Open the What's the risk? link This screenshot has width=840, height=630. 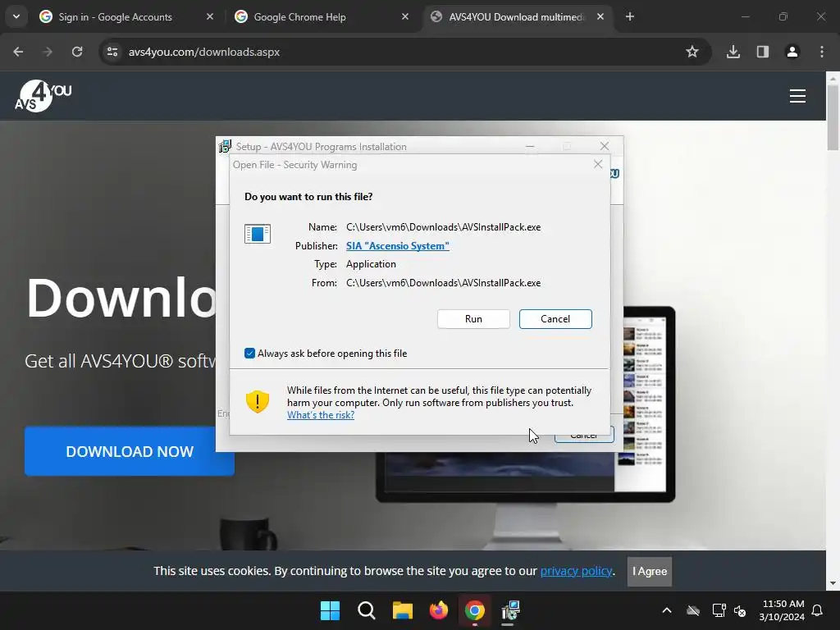pyautogui.click(x=321, y=414)
